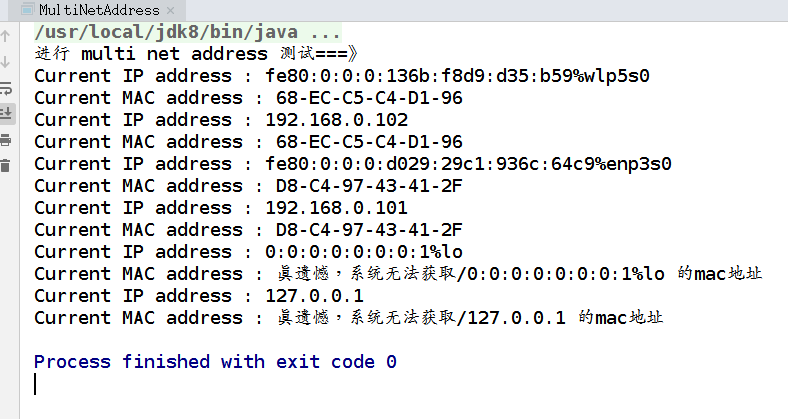This screenshot has height=419, width=788.
Task: Click the 'Current IP address : 192.168.0.101' line
Action: pyautogui.click(x=221, y=208)
